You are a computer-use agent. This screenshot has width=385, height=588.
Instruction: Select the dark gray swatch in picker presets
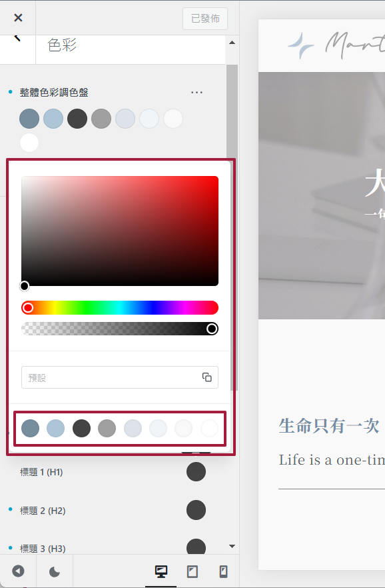coord(82,428)
